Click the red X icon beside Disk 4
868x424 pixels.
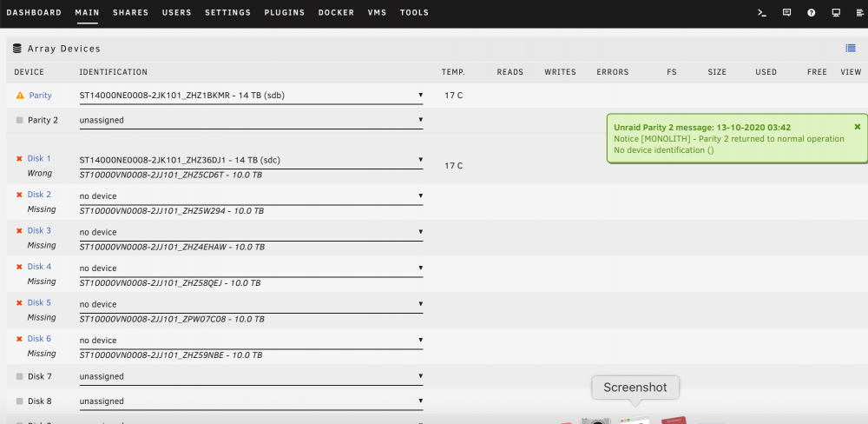pyautogui.click(x=19, y=267)
